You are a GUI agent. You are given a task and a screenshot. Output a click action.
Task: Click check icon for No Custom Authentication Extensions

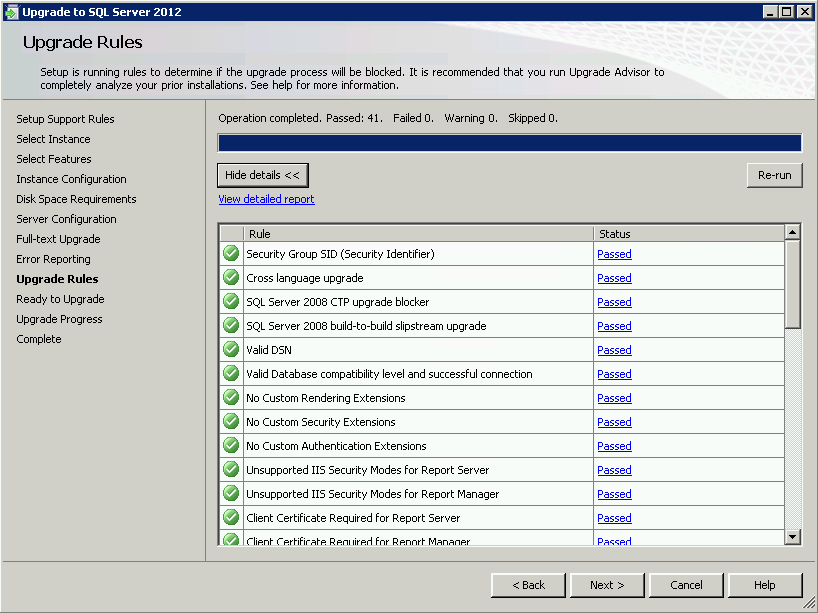(231, 446)
